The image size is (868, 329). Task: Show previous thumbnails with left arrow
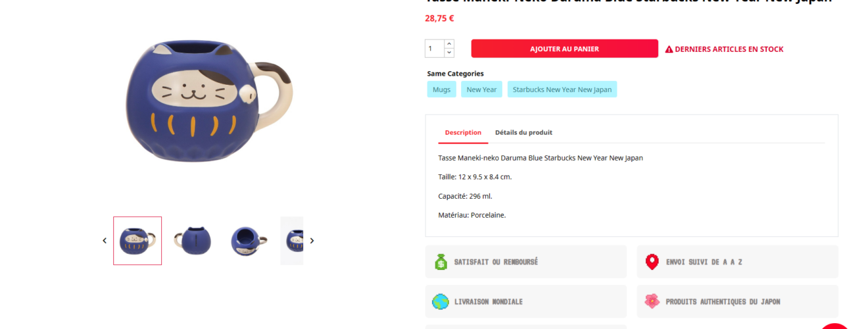(105, 241)
